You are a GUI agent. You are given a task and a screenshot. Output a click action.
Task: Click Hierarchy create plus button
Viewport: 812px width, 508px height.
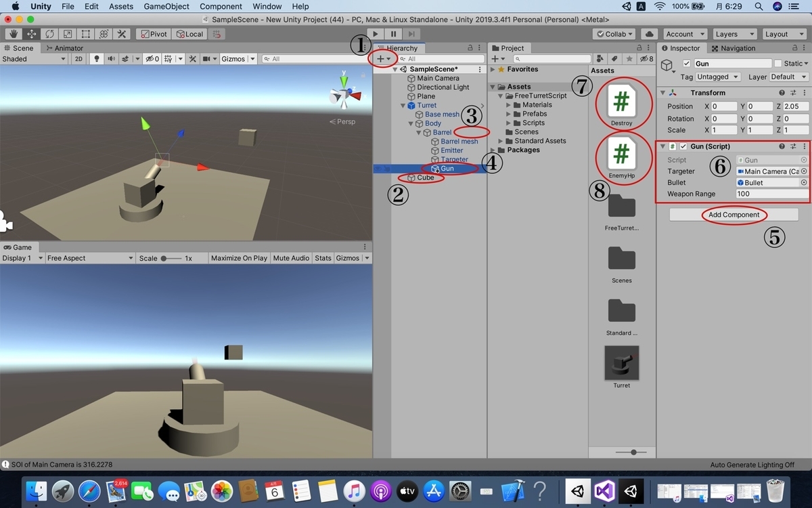[x=383, y=59]
